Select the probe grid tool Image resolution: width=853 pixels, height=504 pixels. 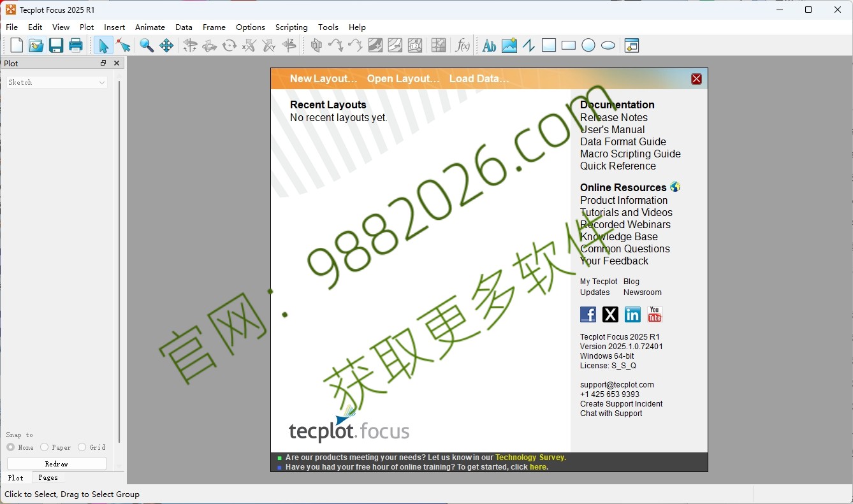pyautogui.click(x=439, y=45)
